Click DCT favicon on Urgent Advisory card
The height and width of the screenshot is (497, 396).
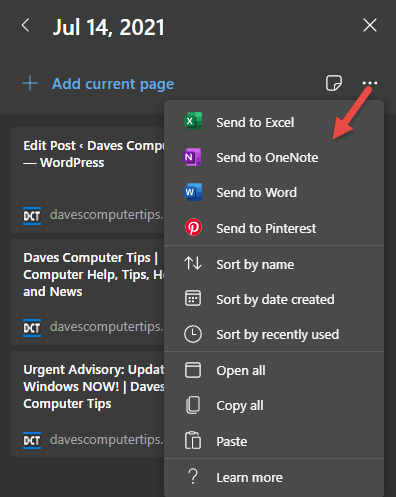pyautogui.click(x=32, y=440)
